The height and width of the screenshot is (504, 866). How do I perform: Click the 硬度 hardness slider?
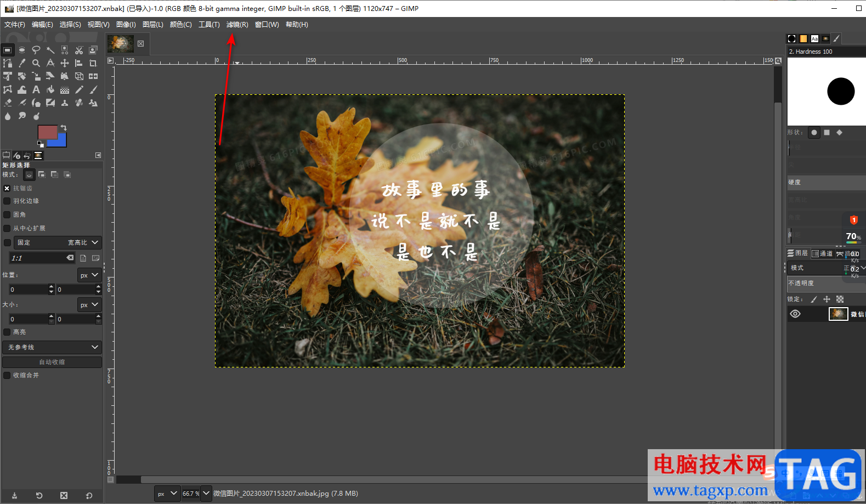tap(827, 182)
